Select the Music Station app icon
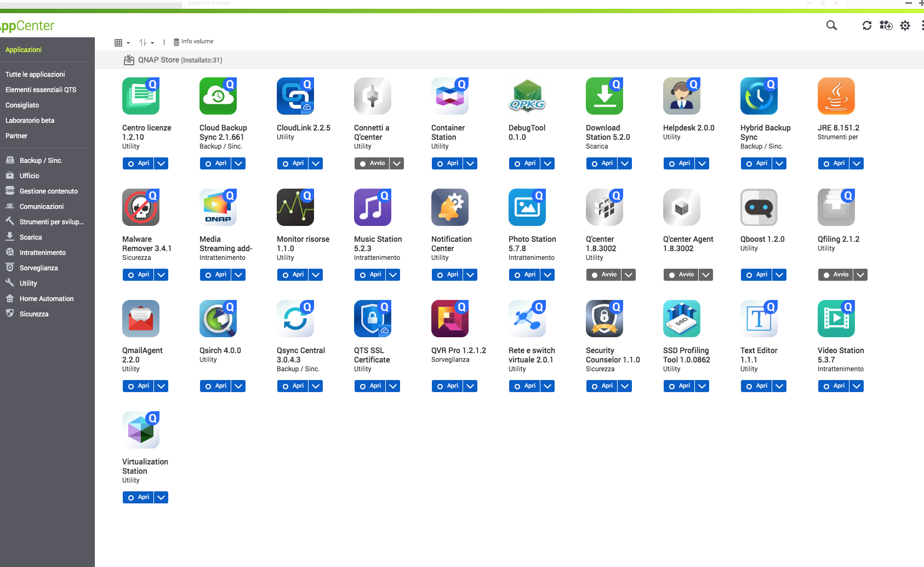This screenshot has height=567, width=924. [373, 207]
